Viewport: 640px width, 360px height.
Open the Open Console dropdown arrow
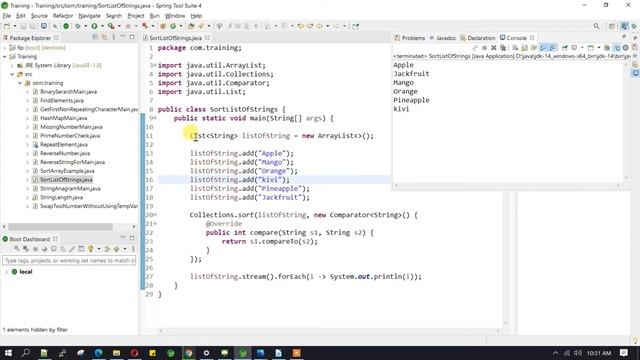[x=599, y=48]
